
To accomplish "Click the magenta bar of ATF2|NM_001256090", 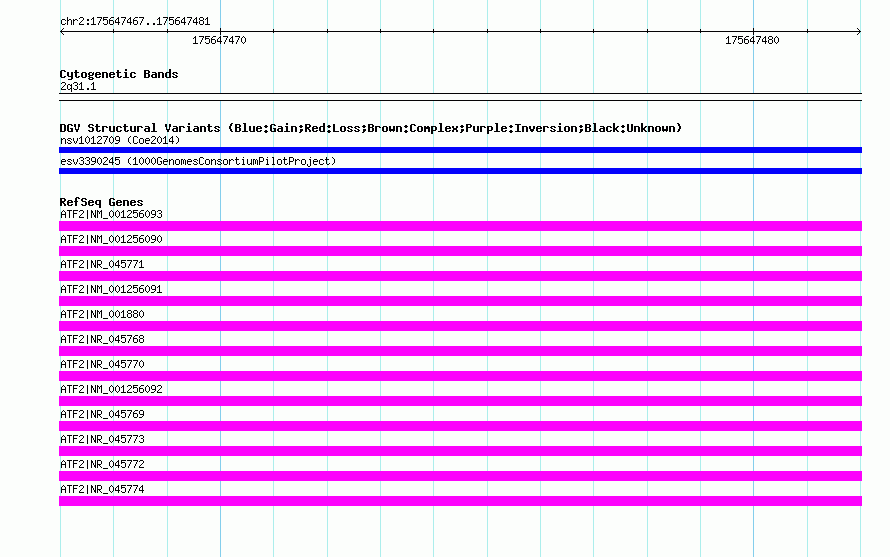I will pos(460,251).
